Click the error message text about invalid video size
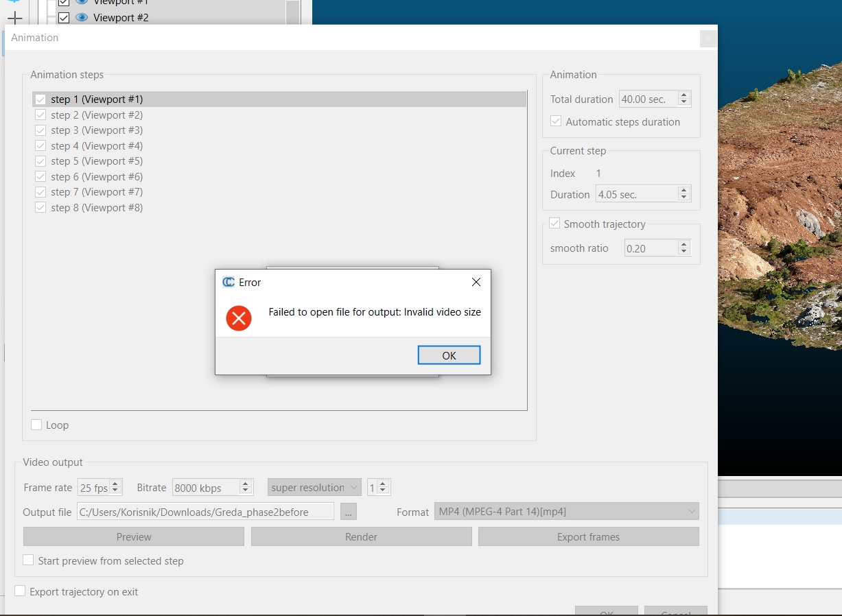The width and height of the screenshot is (842, 616). point(375,312)
